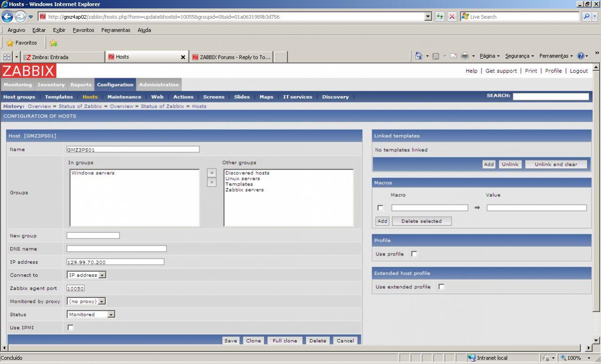
Task: Expand the address bar history dropdown
Action: [x=428, y=16]
